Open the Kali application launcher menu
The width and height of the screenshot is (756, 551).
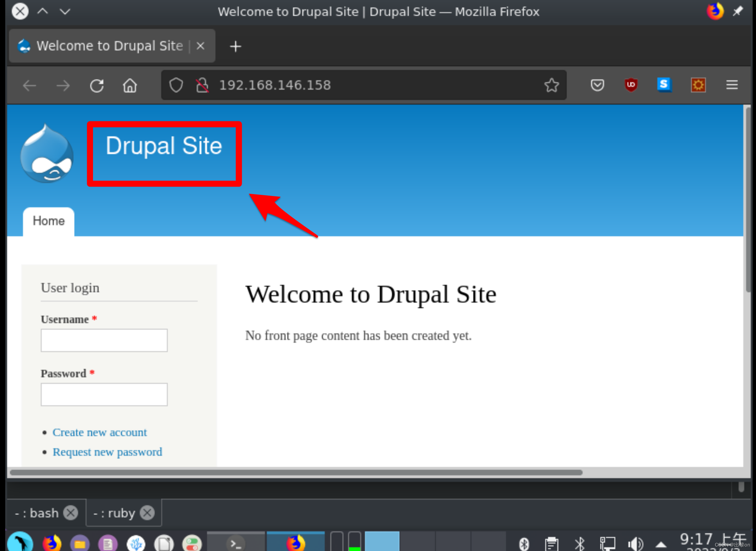pyautogui.click(x=20, y=542)
